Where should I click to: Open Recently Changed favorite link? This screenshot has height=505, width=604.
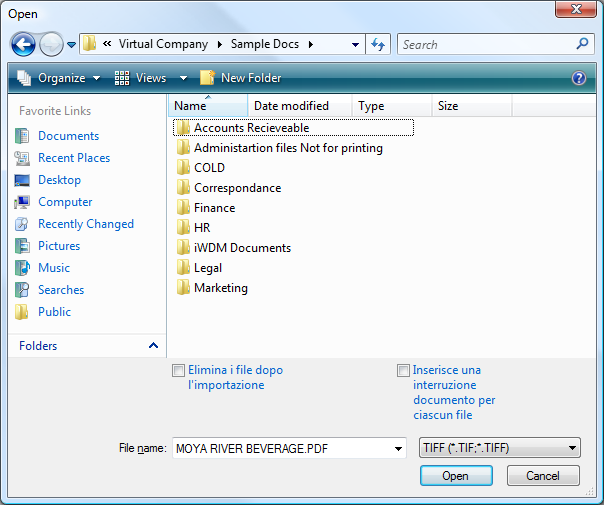[86, 224]
